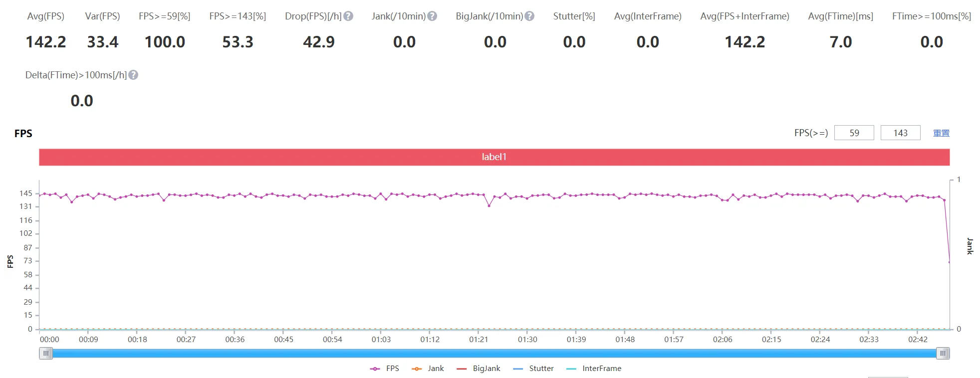Screen dimensions: 980x378
Task: Toggle Jank series in chart legend
Action: pos(428,369)
